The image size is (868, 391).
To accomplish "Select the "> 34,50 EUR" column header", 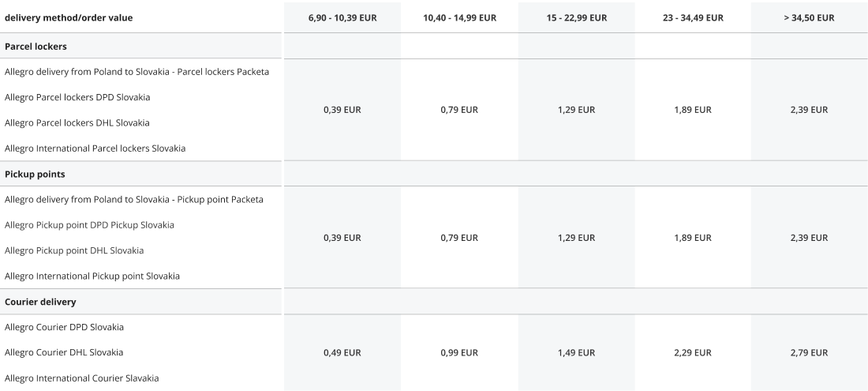I will (x=809, y=18).
